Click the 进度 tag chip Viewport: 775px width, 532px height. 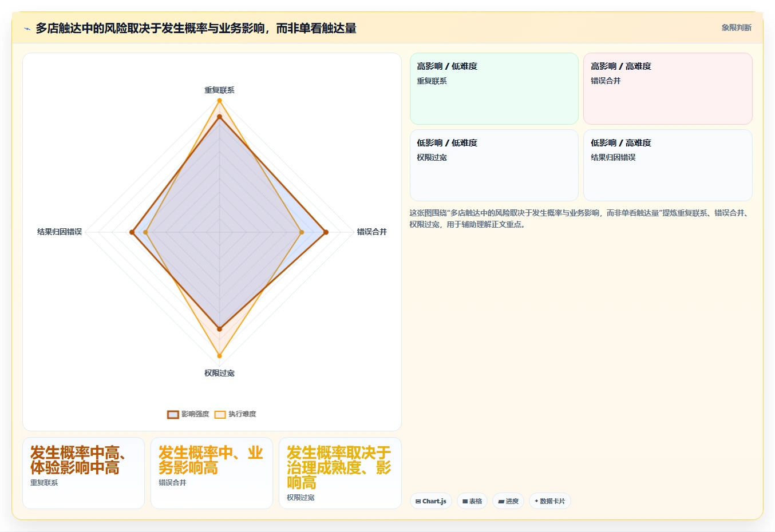coord(508,501)
